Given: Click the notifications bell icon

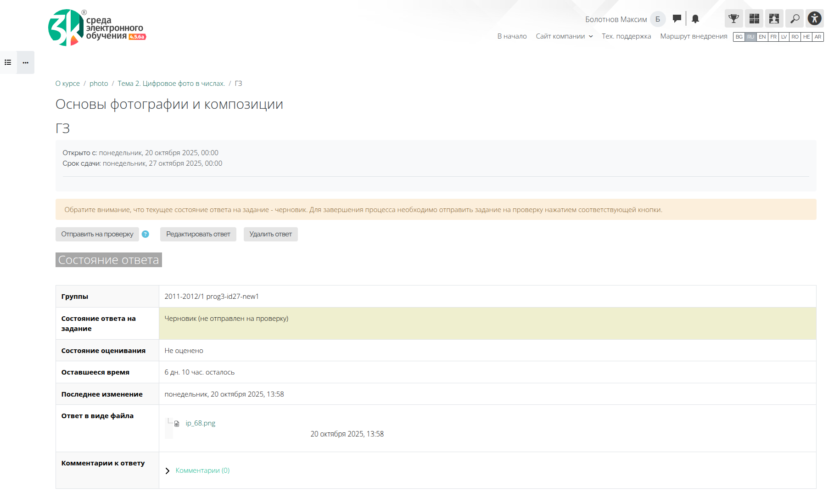Looking at the screenshot, I should pyautogui.click(x=695, y=19).
